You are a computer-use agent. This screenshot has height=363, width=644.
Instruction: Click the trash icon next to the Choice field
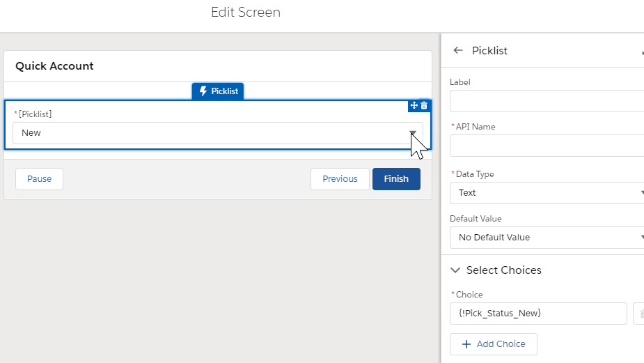(x=638, y=314)
